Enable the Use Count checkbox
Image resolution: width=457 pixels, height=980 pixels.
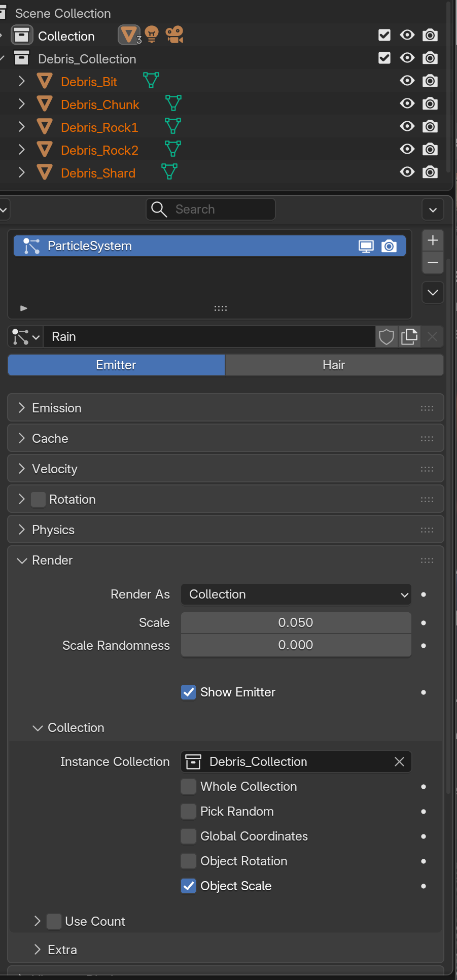pos(54,922)
